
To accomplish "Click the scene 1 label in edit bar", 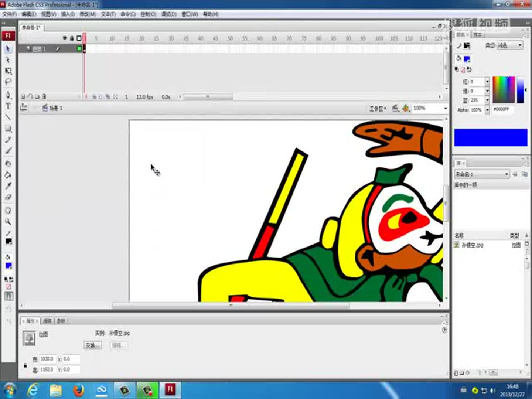I will (56, 108).
